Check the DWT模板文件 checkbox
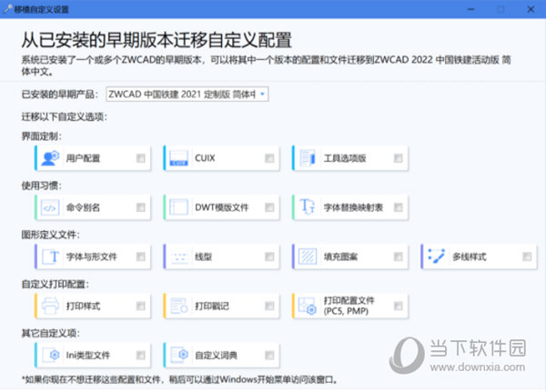Screen dimensions: 546x392 [x=269, y=207]
